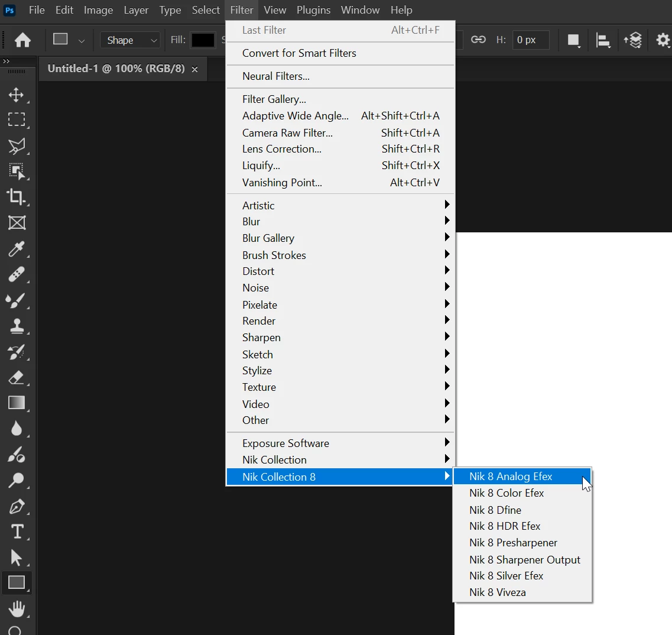Expand the Noise submenu
The height and width of the screenshot is (635, 672).
(x=340, y=288)
